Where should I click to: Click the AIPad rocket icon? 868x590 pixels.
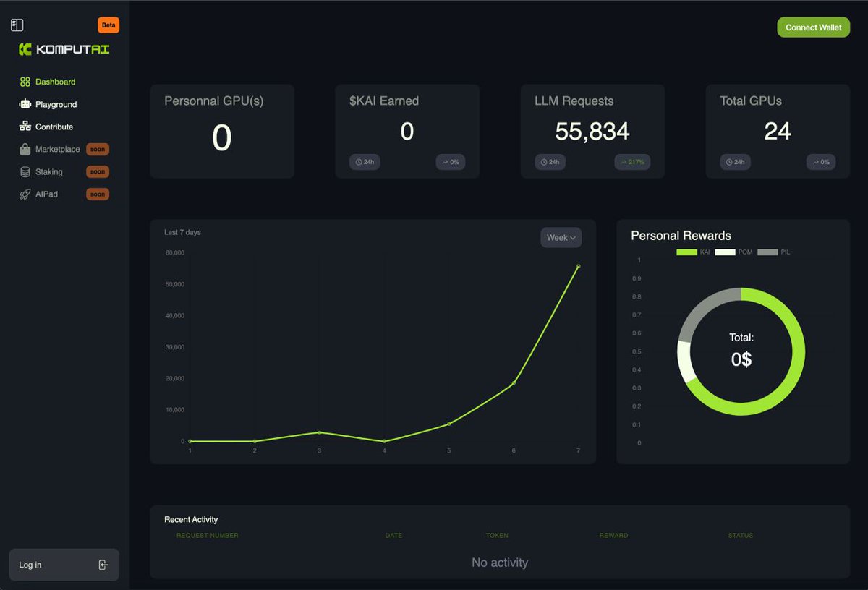[x=25, y=194]
